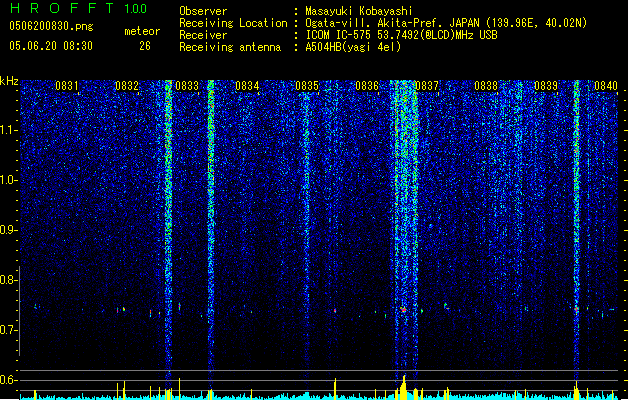Image resolution: width=629 pixels, height=400 pixels.
Task: Click the 0837 time marker
Action: click(427, 86)
